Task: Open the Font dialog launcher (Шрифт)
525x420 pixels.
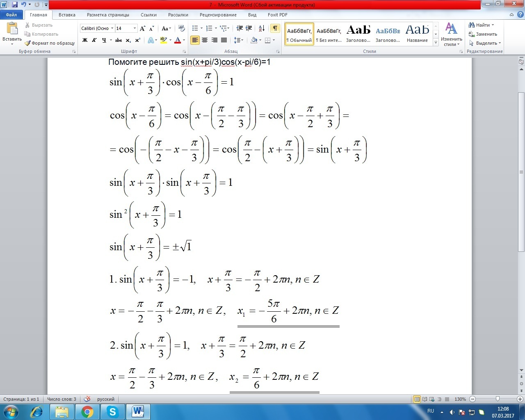Action: point(185,52)
